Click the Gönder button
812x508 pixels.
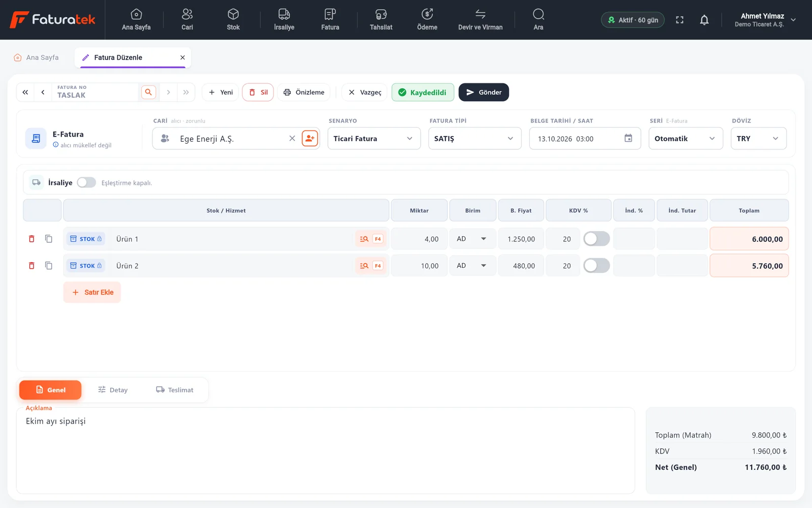pos(484,92)
